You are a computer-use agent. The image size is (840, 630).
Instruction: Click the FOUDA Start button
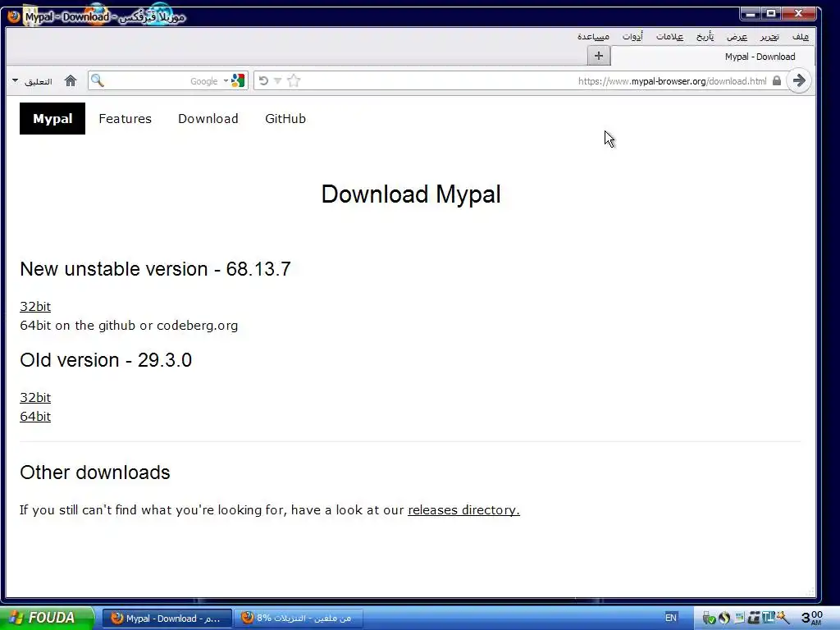(47, 618)
